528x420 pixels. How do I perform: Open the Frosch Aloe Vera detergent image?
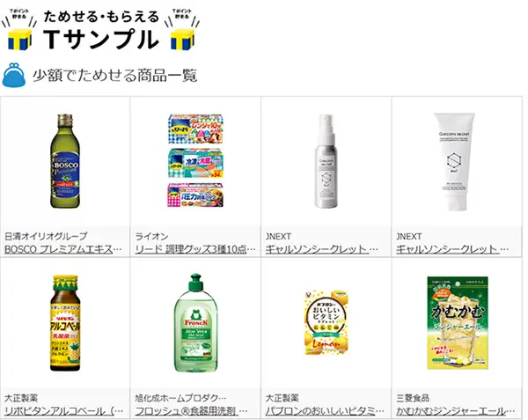195,322
